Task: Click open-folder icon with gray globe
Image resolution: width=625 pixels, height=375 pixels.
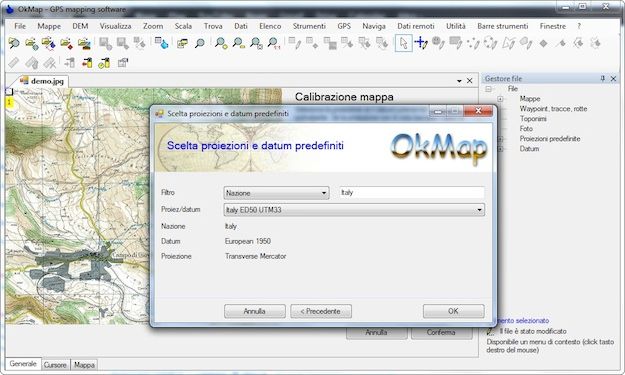Action: pos(32,43)
